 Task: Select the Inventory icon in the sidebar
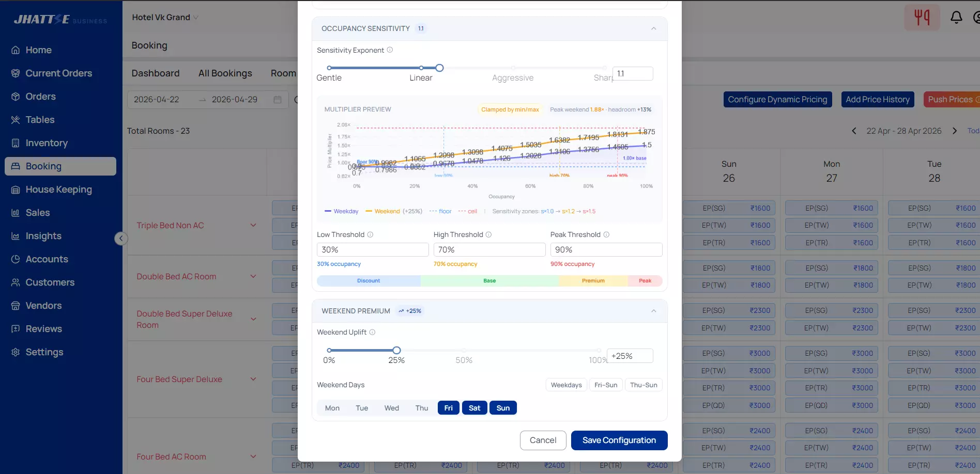point(16,143)
